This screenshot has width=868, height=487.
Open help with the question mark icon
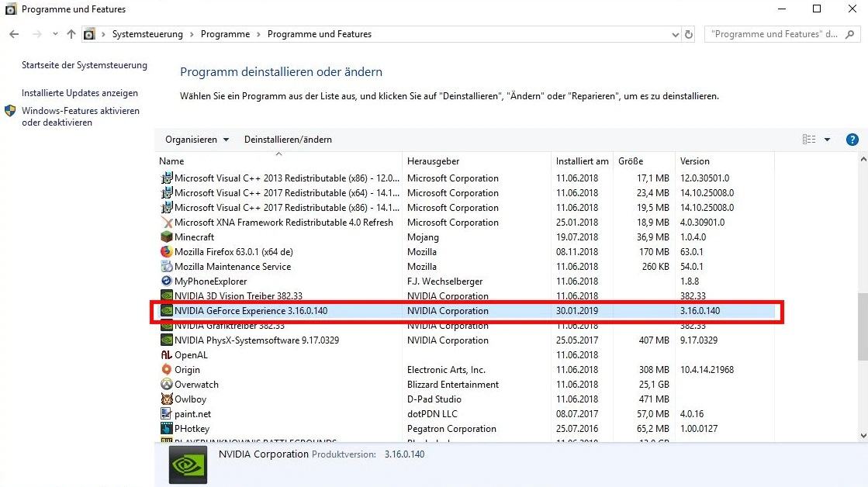(x=852, y=140)
